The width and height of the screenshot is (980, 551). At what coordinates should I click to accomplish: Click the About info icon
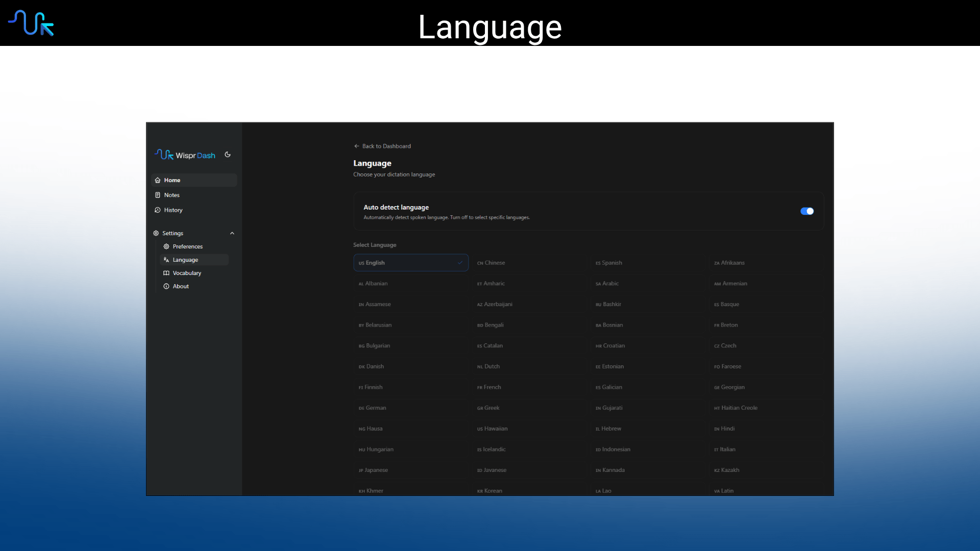[166, 286]
